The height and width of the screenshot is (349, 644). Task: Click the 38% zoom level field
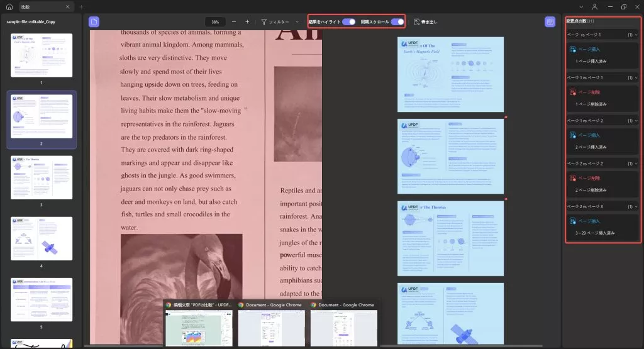[x=215, y=22]
